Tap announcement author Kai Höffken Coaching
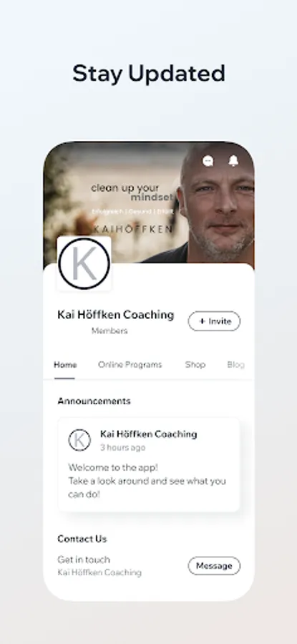297x644 pixels. pyautogui.click(x=149, y=434)
